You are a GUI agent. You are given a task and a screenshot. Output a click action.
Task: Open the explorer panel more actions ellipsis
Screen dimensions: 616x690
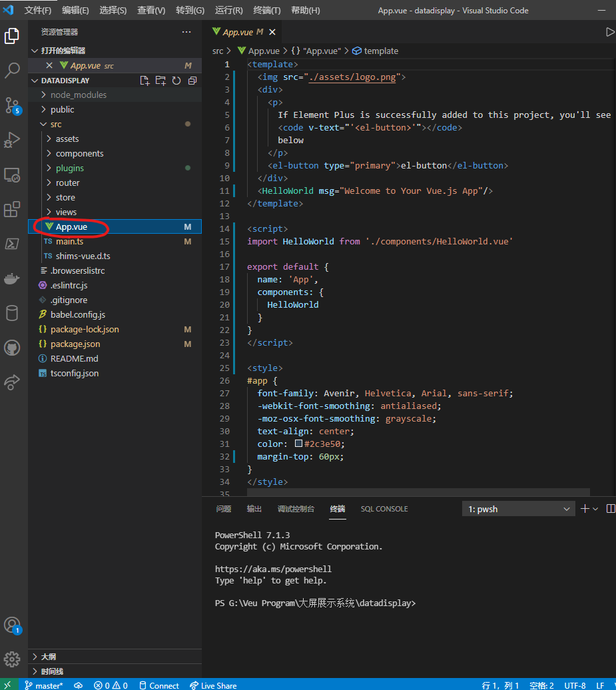pyautogui.click(x=186, y=32)
